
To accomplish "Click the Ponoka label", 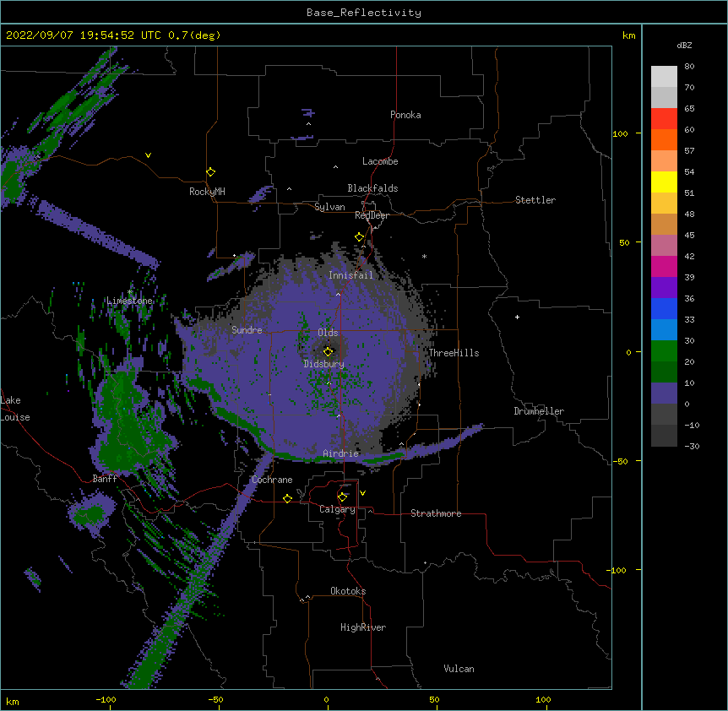I will pyautogui.click(x=405, y=115).
